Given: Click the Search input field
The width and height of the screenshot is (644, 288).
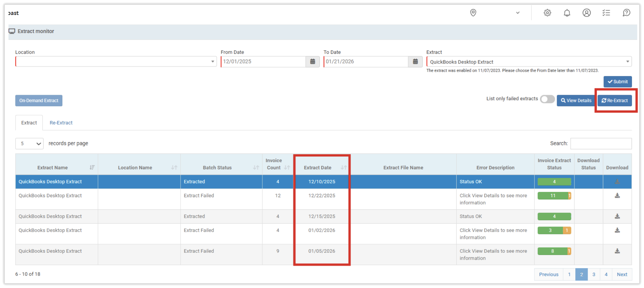Looking at the screenshot, I should click(601, 143).
